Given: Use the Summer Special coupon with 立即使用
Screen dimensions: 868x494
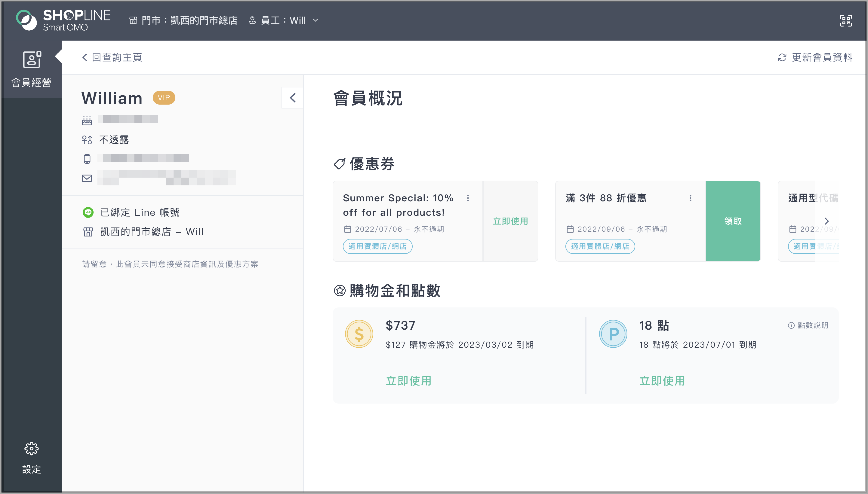Looking at the screenshot, I should click(510, 221).
